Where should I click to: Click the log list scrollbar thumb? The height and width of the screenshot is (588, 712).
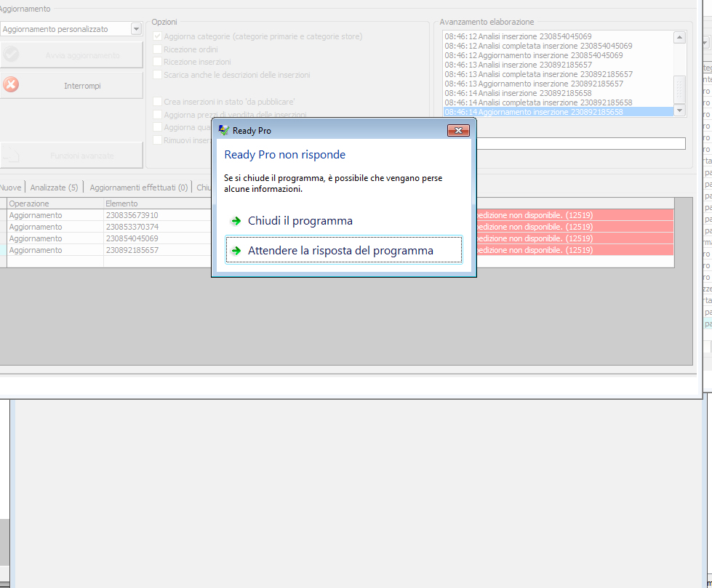click(679, 89)
